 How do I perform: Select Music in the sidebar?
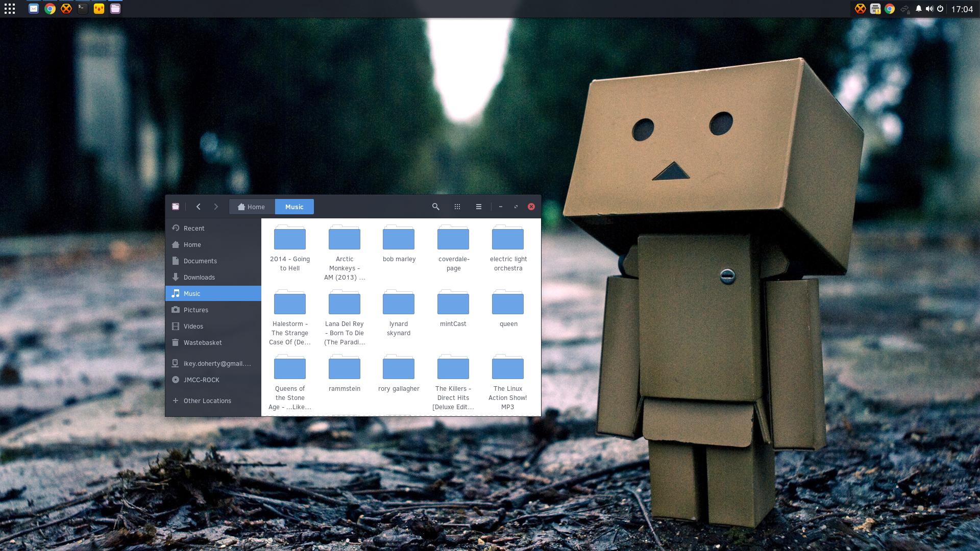[x=213, y=293]
